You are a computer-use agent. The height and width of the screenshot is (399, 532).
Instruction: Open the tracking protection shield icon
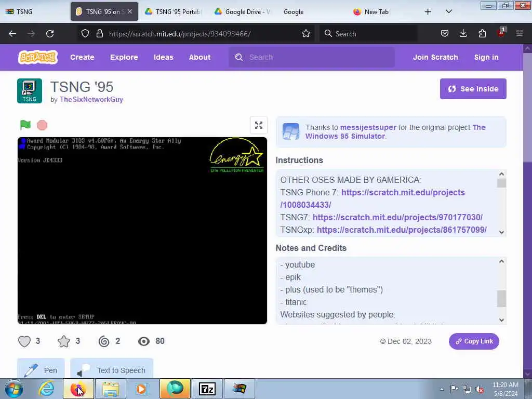pos(85,34)
